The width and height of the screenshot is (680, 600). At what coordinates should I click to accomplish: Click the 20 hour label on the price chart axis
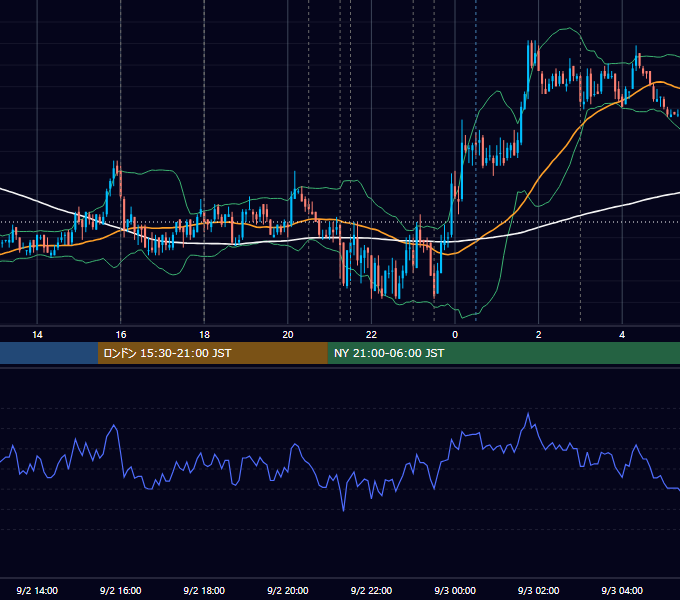288,335
